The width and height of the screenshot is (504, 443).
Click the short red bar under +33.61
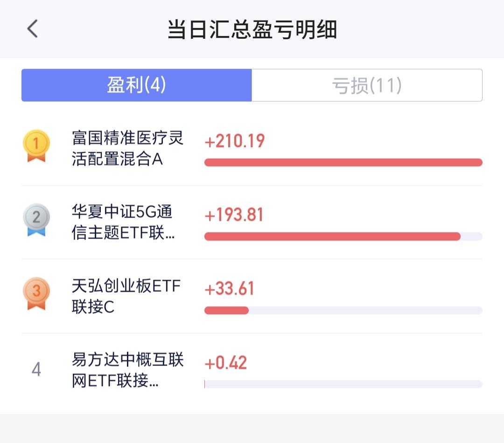pyautogui.click(x=227, y=310)
